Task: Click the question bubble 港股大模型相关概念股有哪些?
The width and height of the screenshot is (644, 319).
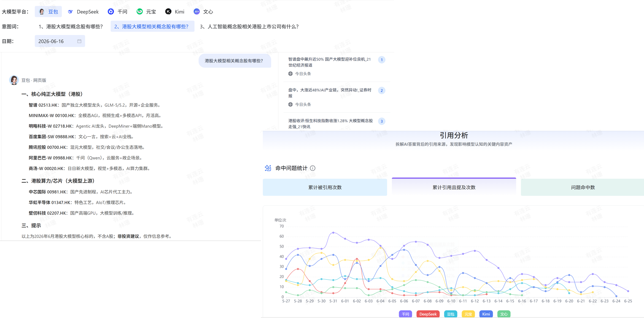Action: [x=235, y=61]
